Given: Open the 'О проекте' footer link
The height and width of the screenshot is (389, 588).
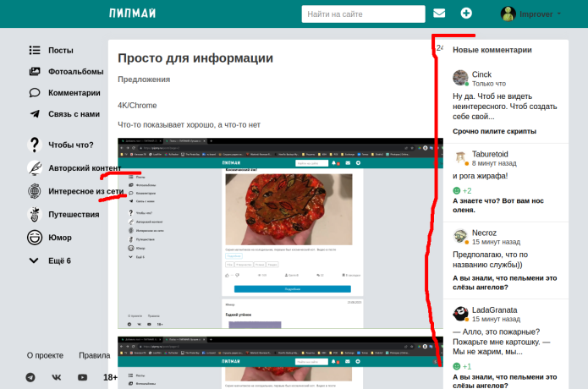Looking at the screenshot, I should (45, 355).
